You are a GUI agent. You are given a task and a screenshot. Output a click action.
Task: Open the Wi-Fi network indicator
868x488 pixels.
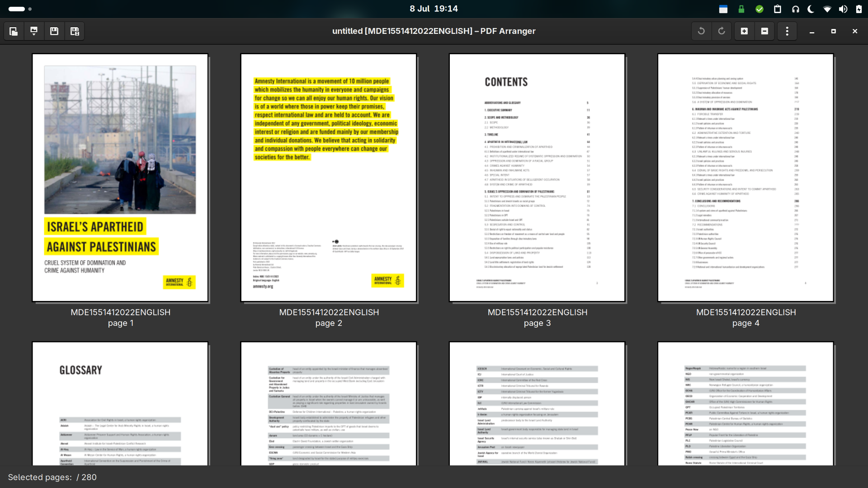click(827, 9)
